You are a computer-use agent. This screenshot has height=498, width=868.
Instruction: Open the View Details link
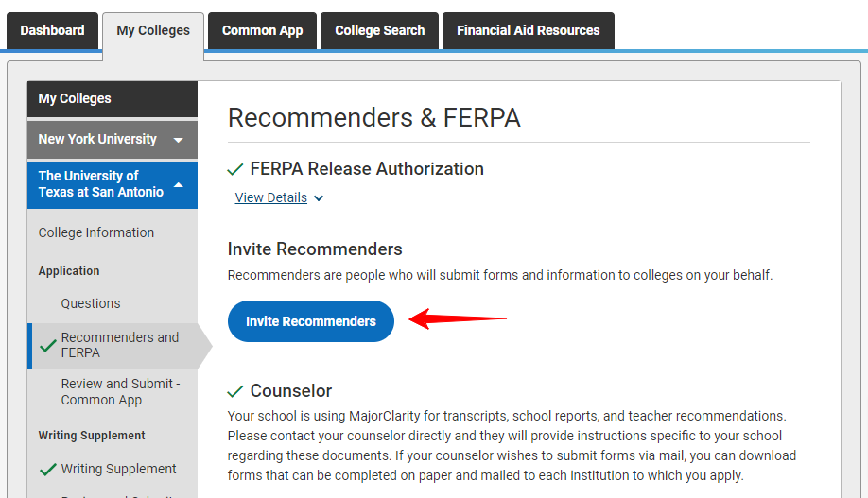(x=271, y=197)
